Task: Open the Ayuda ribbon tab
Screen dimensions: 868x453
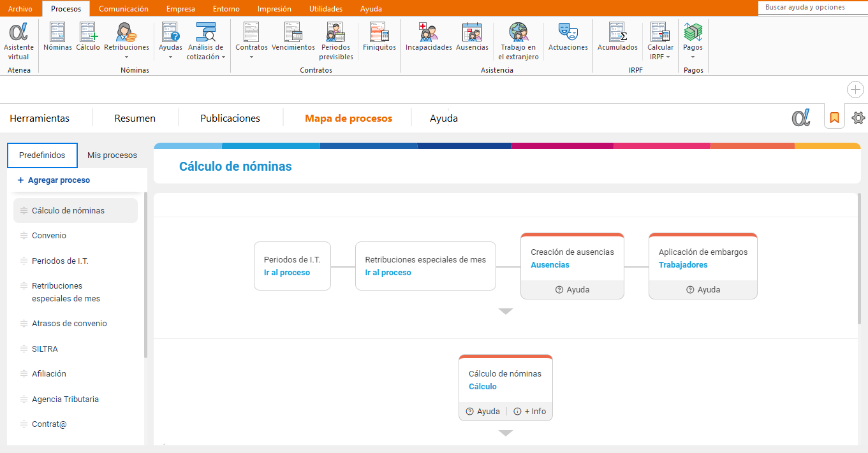Action: (x=371, y=9)
